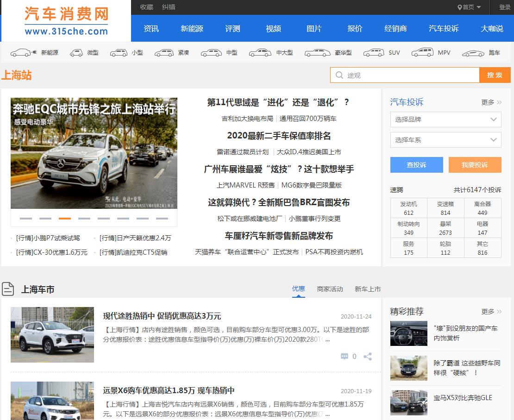Open the 评测 nav item
This screenshot has height=420, width=514.
[233, 29]
